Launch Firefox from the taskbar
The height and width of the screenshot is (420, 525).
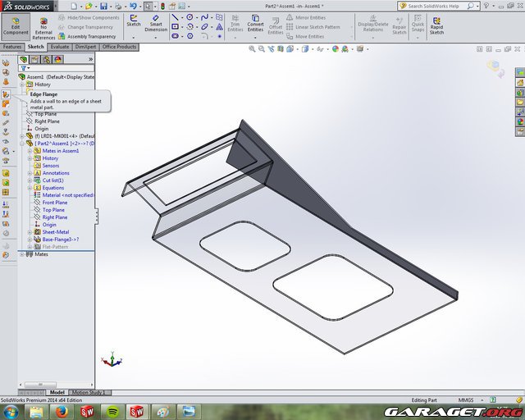(60, 411)
